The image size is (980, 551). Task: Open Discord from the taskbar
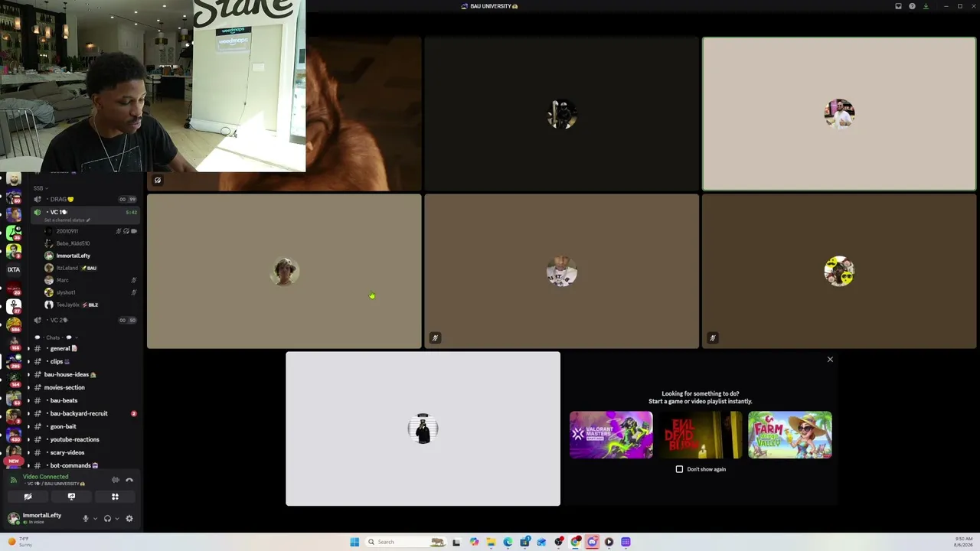[592, 542]
